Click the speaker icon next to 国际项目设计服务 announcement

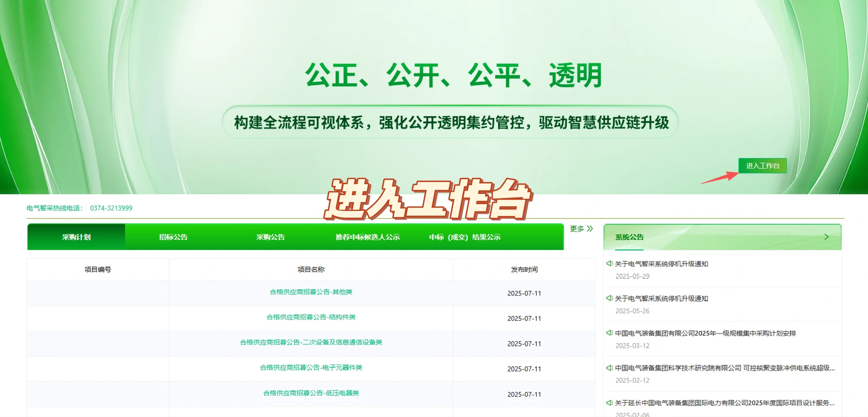pos(610,403)
